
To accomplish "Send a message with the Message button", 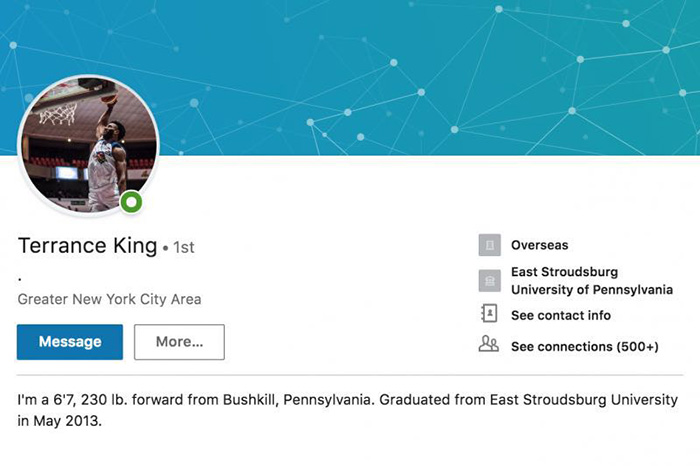I will (x=70, y=342).
